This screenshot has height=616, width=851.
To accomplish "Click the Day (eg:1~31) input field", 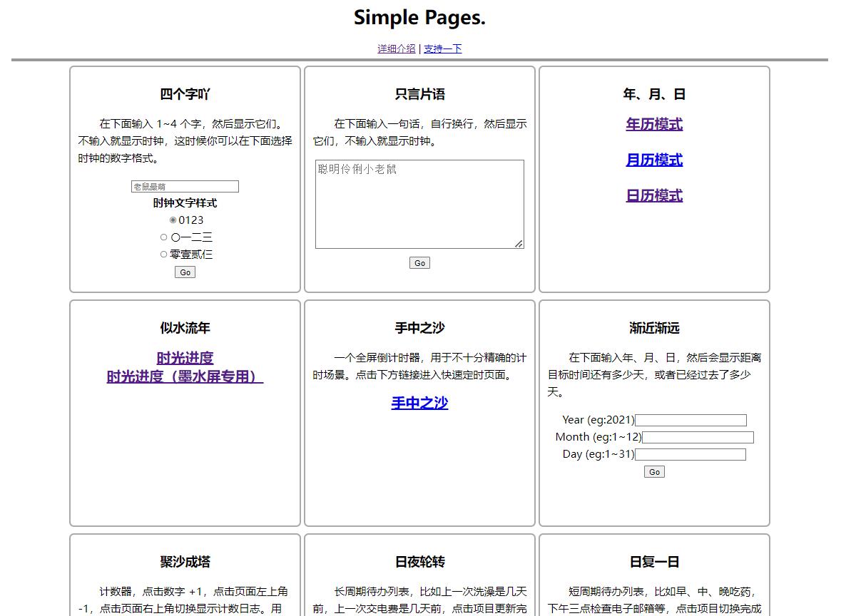I will tap(690, 454).
